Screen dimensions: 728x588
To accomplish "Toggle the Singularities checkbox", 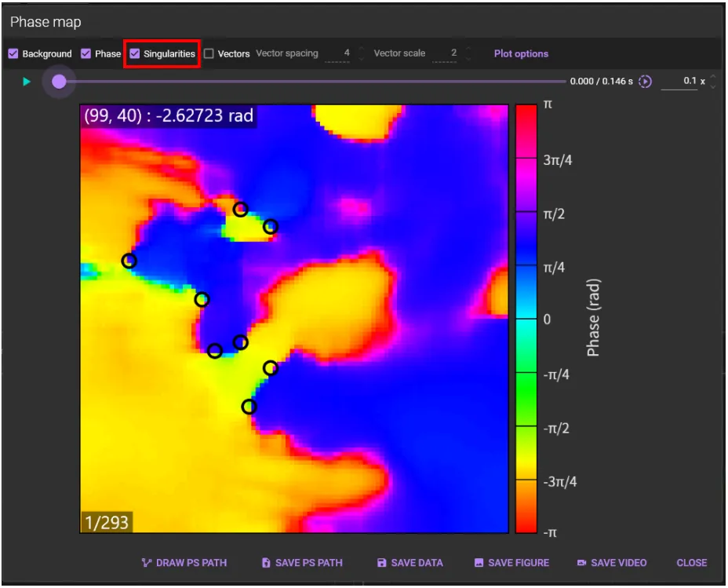I will pos(135,54).
